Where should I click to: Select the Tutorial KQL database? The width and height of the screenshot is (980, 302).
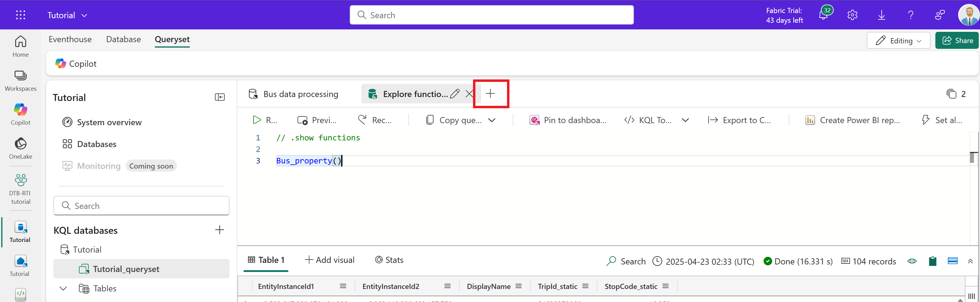81,250
